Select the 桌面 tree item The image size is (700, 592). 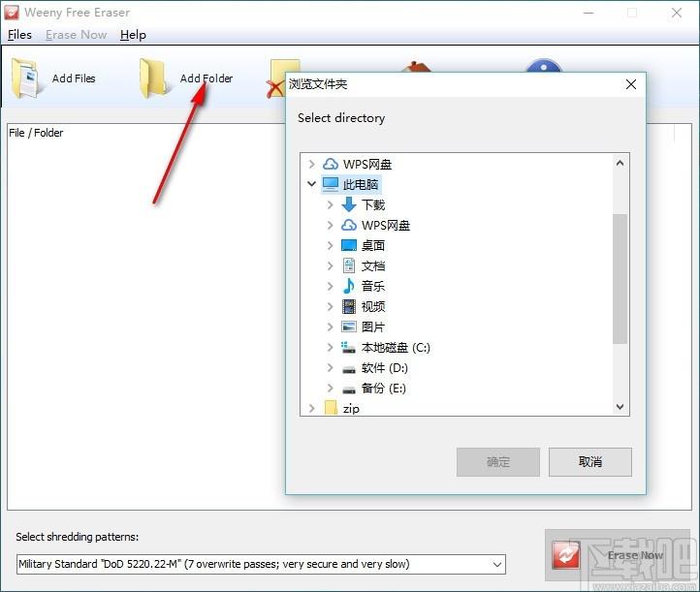point(372,245)
